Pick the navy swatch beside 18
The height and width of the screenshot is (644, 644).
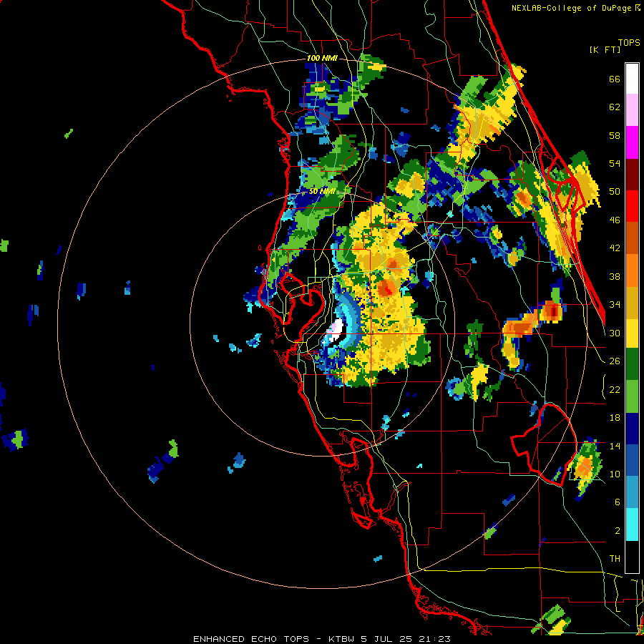tap(632, 429)
